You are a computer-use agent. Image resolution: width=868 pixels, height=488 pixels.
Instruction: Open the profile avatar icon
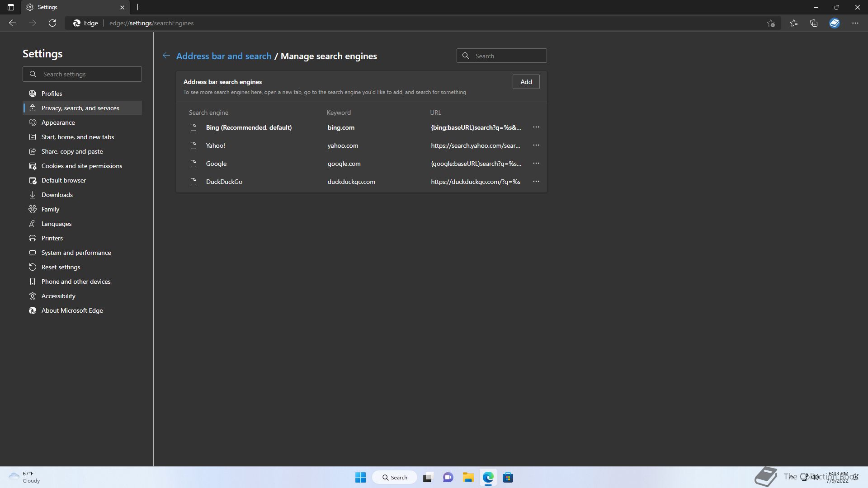click(835, 23)
